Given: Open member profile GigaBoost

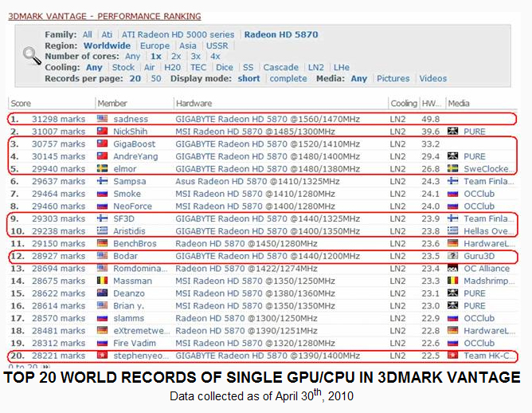Looking at the screenshot, I should (135, 144).
